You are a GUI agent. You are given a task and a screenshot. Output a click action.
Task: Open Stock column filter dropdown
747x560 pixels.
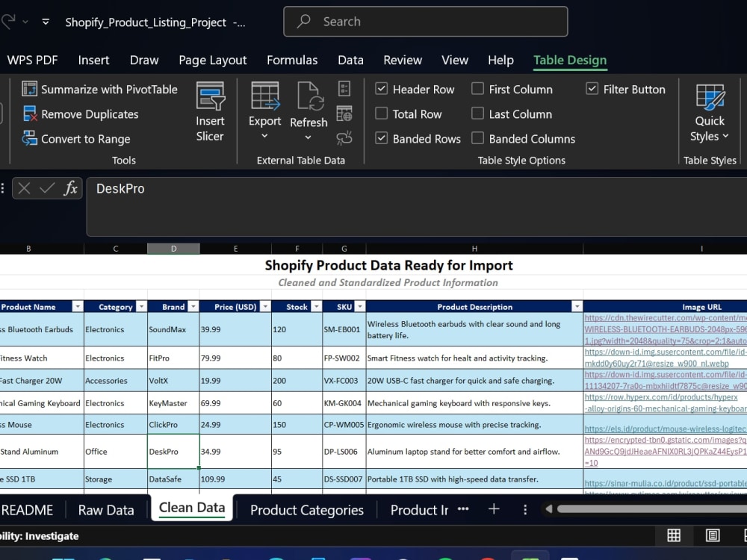pos(316,307)
